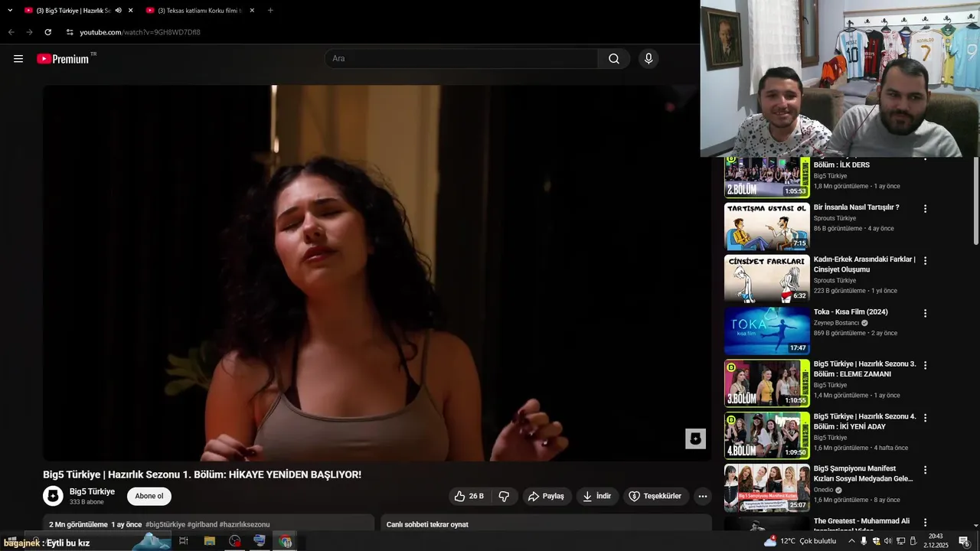Click the Paylaş share button
This screenshot has width=980, height=551.
pos(547,496)
